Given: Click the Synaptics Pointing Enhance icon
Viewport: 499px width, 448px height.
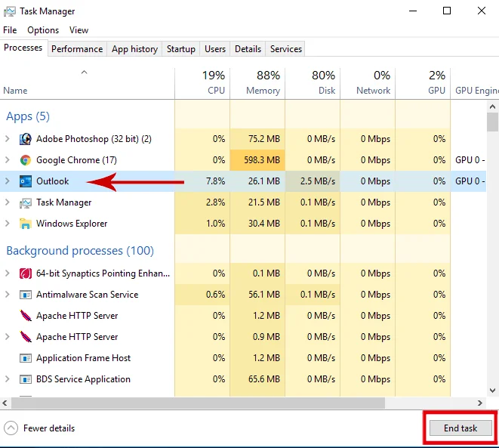Looking at the screenshot, I should [26, 273].
